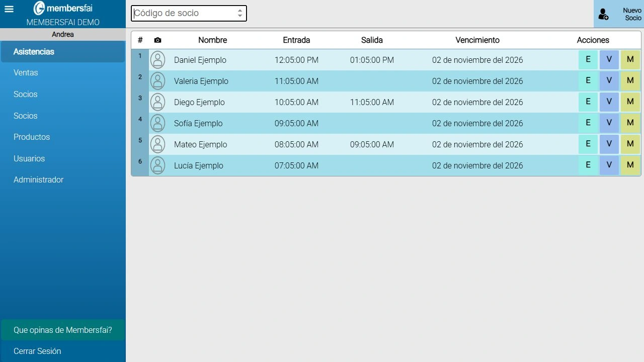The width and height of the screenshot is (644, 362).
Task: Increment the Código de socio spinner
Action: tap(240, 11)
